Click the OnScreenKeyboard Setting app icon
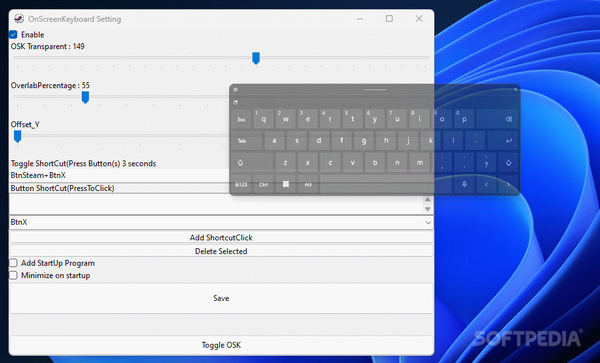This screenshot has height=363, width=600. coord(19,18)
